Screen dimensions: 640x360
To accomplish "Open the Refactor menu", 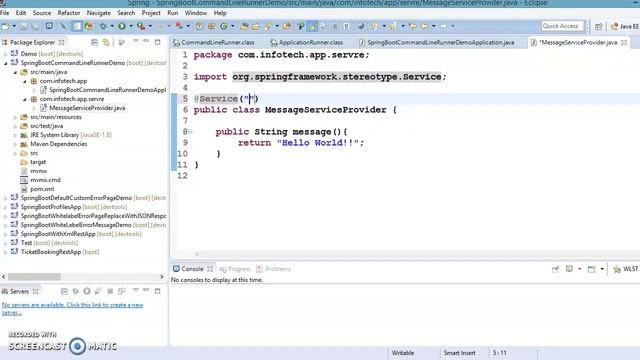I will (69, 13).
